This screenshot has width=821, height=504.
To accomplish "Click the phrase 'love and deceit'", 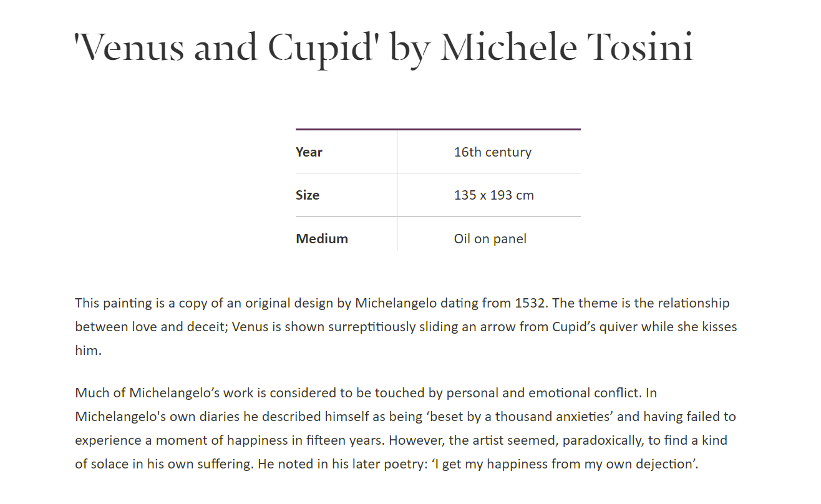I will coord(178,327).
